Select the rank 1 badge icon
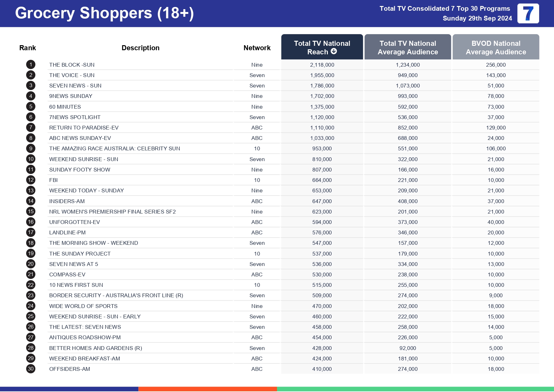Viewport: 554px width, 392px height. click(30, 64)
